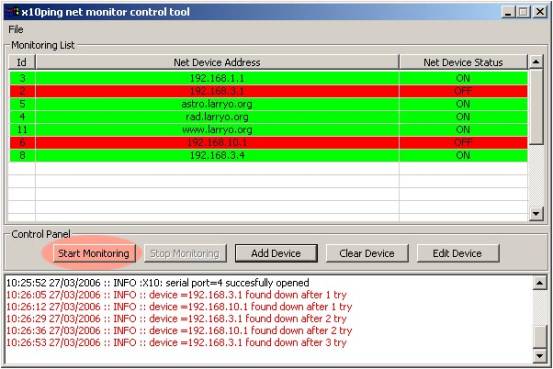Click ON status of astro.larryo.org row

[463, 104]
